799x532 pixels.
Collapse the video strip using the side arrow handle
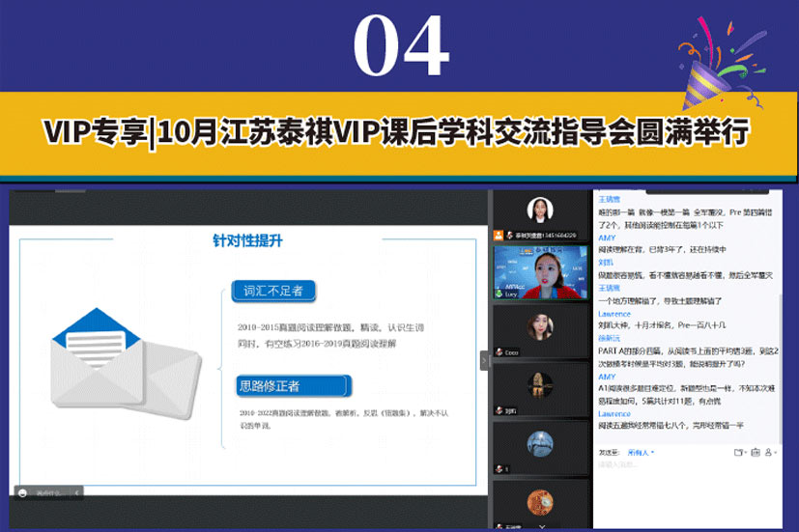(485, 359)
